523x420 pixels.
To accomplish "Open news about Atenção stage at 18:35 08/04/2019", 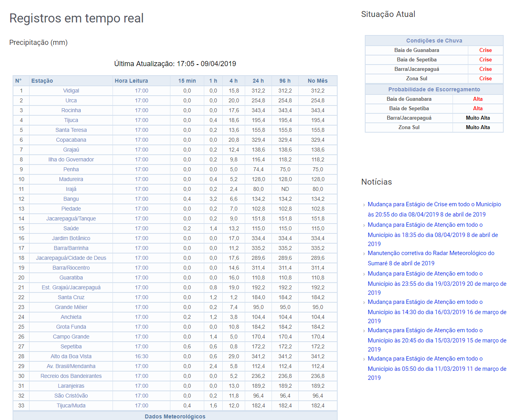I will pyautogui.click(x=433, y=234).
